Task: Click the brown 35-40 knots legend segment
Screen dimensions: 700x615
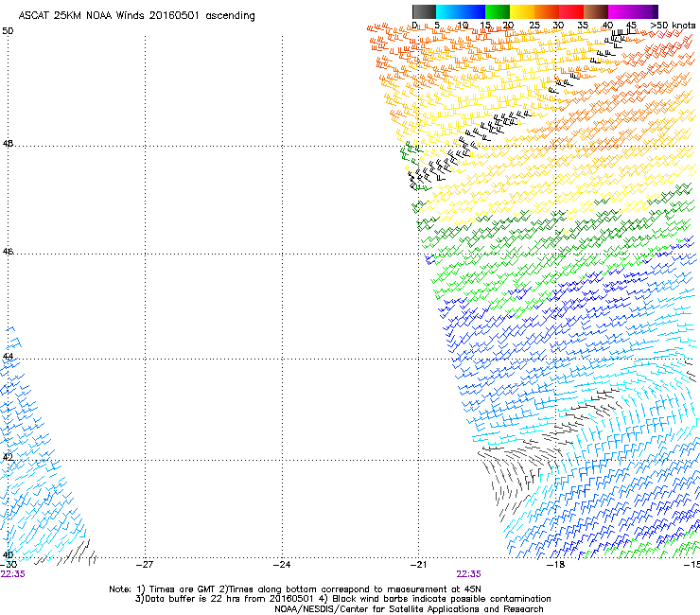Action: tap(596, 11)
